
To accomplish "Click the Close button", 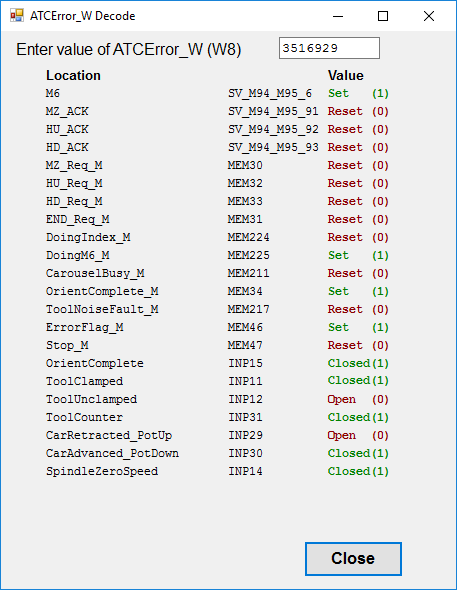I will pos(353,559).
